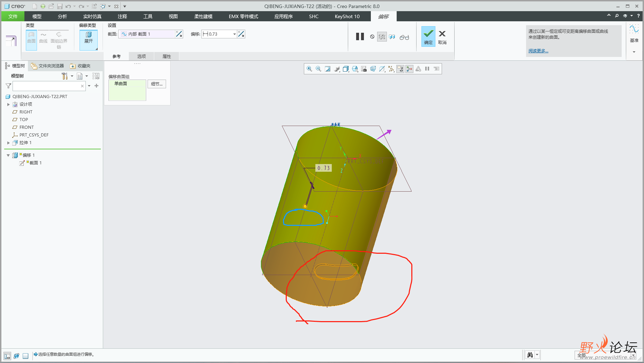Switch to 文件夹浏览器 navigator tab
Image resolution: width=644 pixels, height=363 pixels.
[x=47, y=66]
